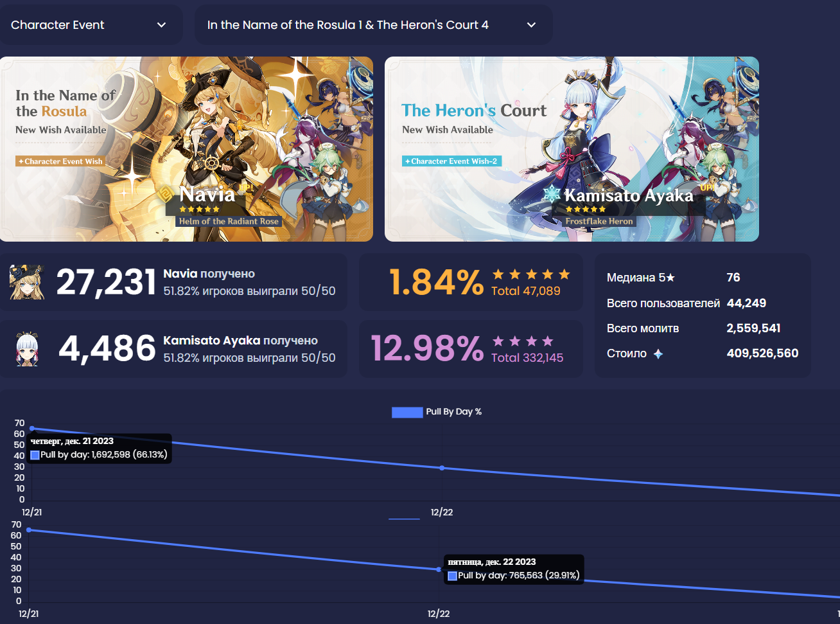Click the 1,692,598 pull-by-day tooltip
Screen dimensions: 840x624
point(100,449)
